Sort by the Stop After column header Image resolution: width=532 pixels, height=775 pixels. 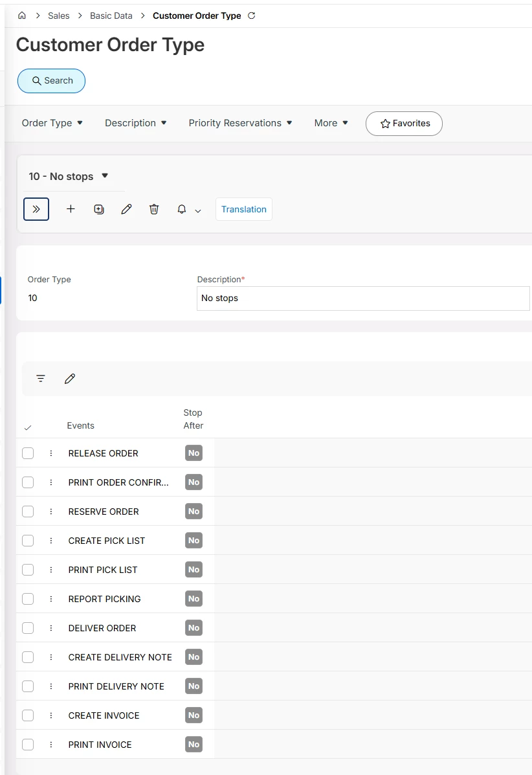193,419
